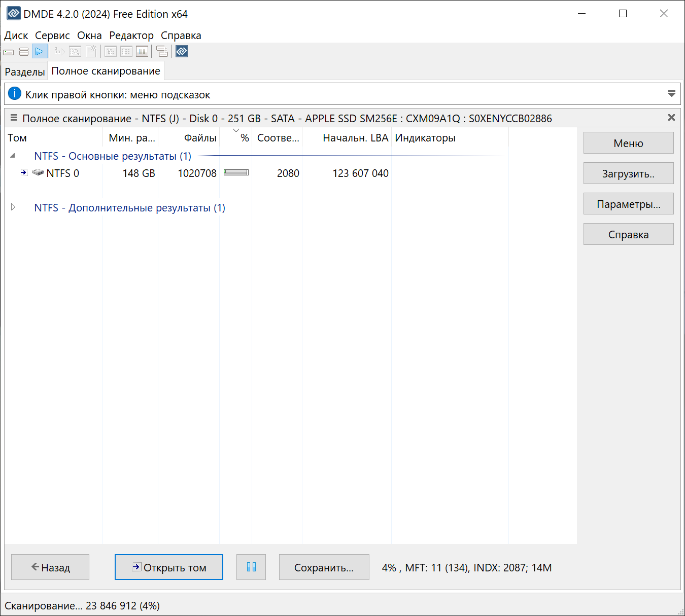Open the tree view panel icon
The height and width of the screenshot is (616, 685).
(111, 52)
